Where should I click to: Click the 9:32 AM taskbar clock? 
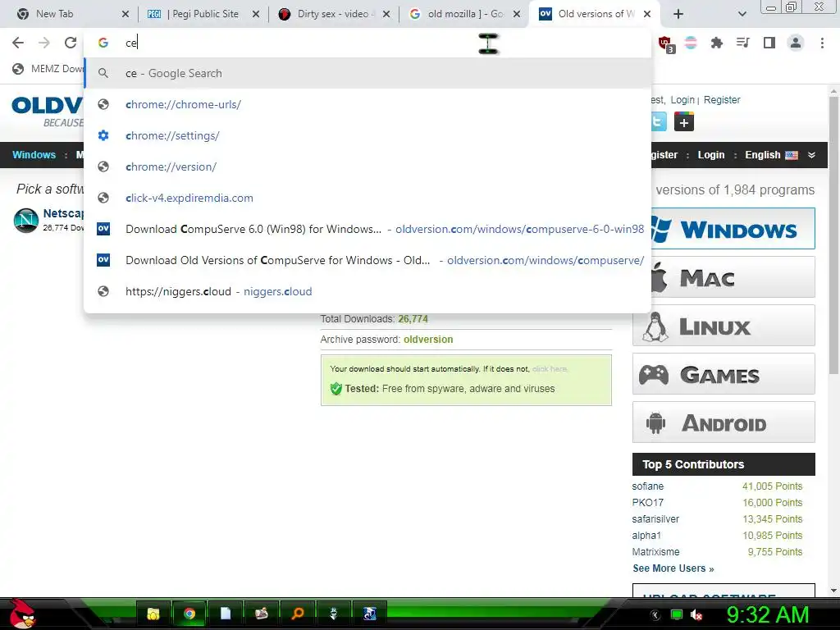pyautogui.click(x=768, y=615)
